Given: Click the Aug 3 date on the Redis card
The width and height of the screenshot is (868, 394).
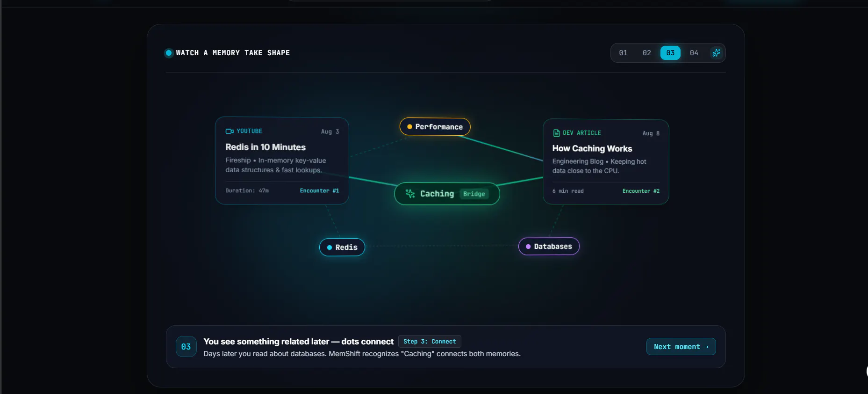Looking at the screenshot, I should tap(330, 131).
